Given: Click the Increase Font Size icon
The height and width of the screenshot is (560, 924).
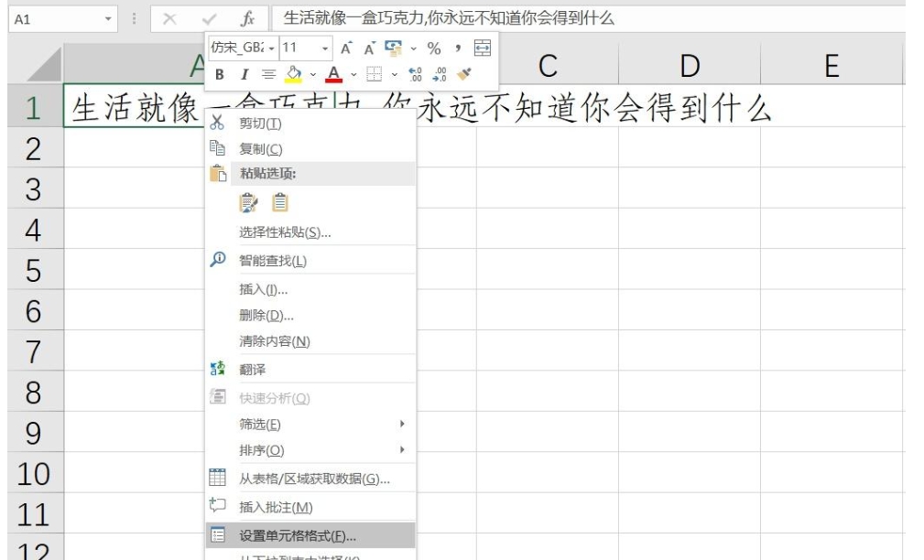Looking at the screenshot, I should (x=346, y=48).
